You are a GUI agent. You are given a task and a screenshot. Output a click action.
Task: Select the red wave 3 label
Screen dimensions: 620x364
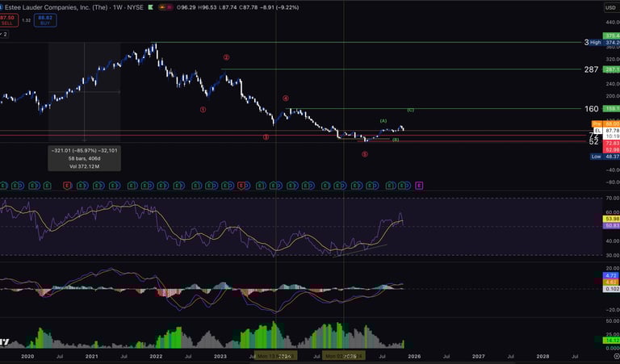tap(266, 137)
